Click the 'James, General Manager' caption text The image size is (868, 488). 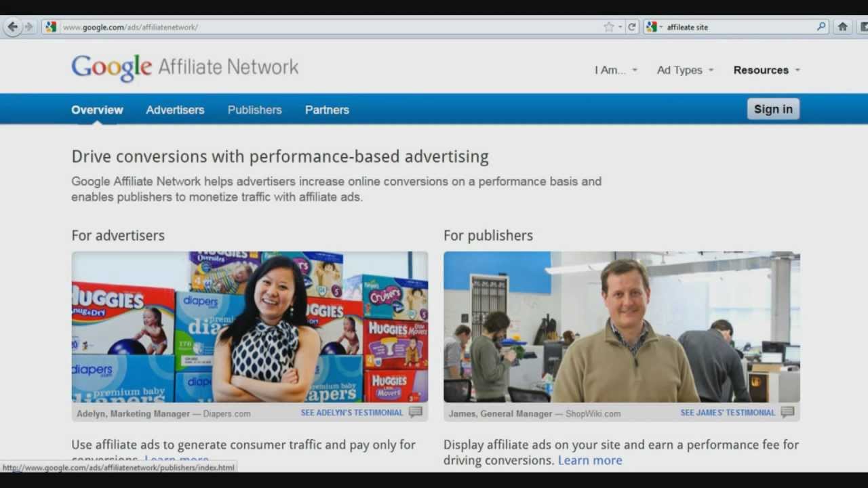click(x=500, y=413)
